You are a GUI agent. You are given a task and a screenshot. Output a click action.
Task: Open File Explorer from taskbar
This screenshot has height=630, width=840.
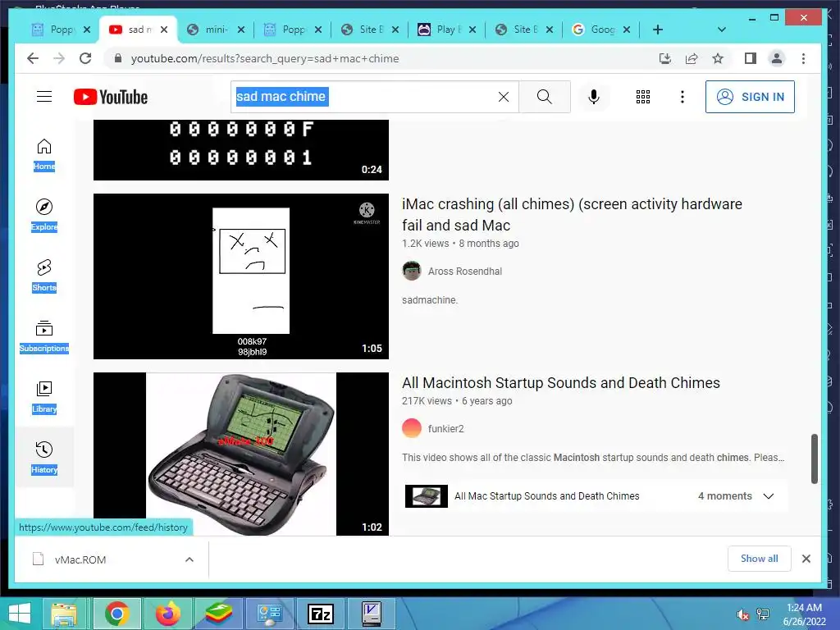[64, 614]
